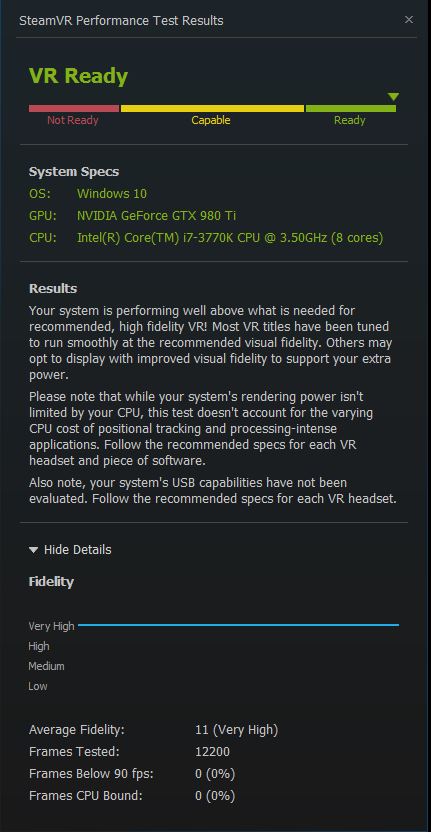Click the Intel Core i7-3770K CPU entry

230,238
